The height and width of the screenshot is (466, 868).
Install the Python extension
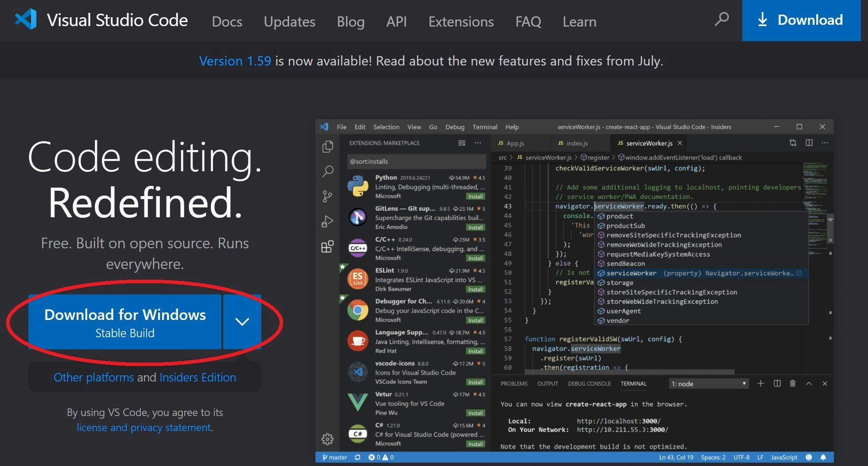476,196
